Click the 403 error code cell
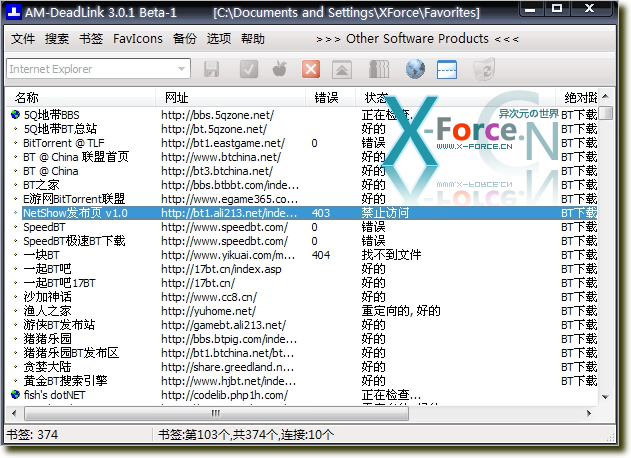The width and height of the screenshot is (631, 458). coord(321,213)
